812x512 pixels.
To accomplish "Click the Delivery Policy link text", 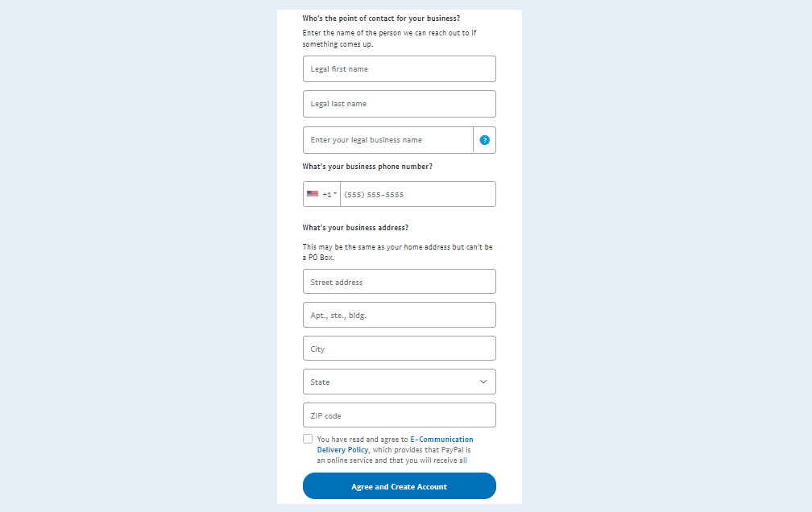I will [343, 450].
